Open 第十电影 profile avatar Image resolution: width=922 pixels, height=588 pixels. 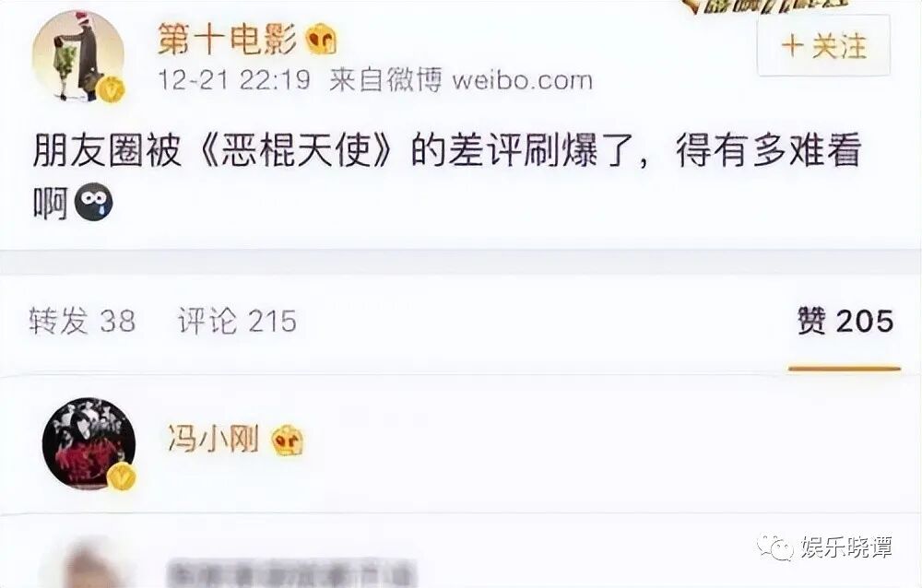click(78, 56)
